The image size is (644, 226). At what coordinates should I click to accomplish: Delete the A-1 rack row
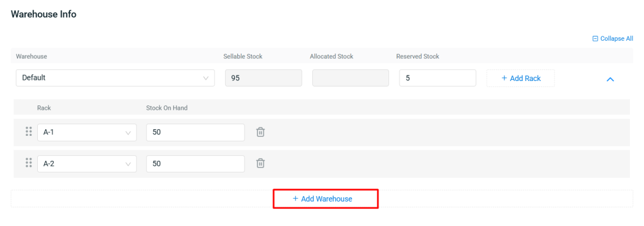[x=260, y=132]
